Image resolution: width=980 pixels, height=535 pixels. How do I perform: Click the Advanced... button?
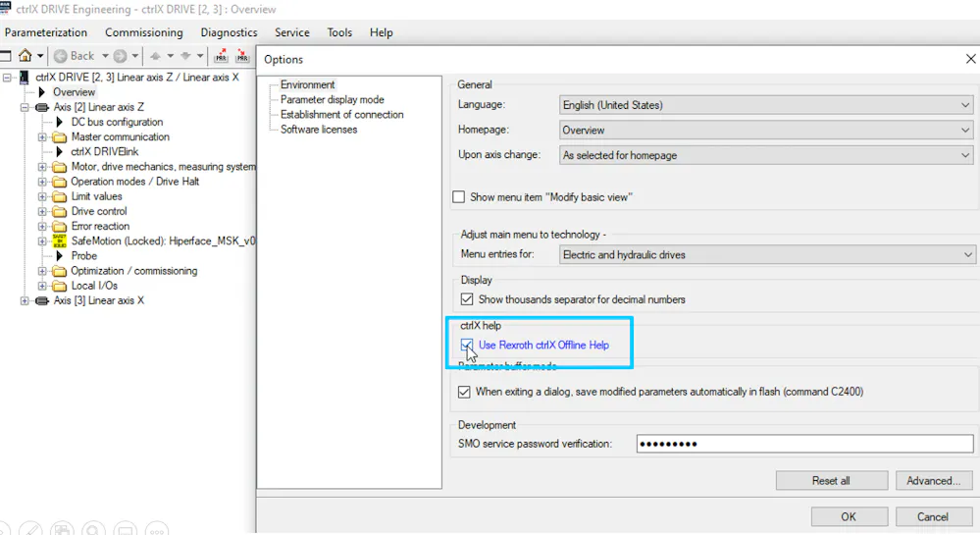pyautogui.click(x=933, y=481)
